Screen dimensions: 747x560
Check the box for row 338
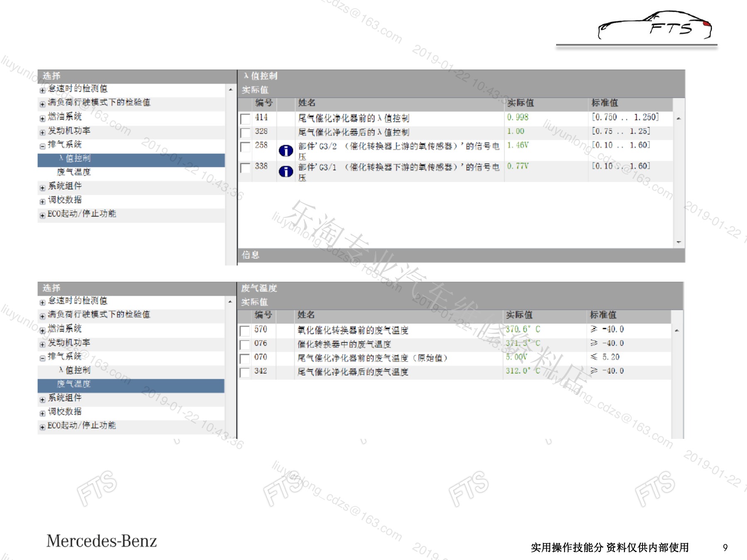click(245, 168)
